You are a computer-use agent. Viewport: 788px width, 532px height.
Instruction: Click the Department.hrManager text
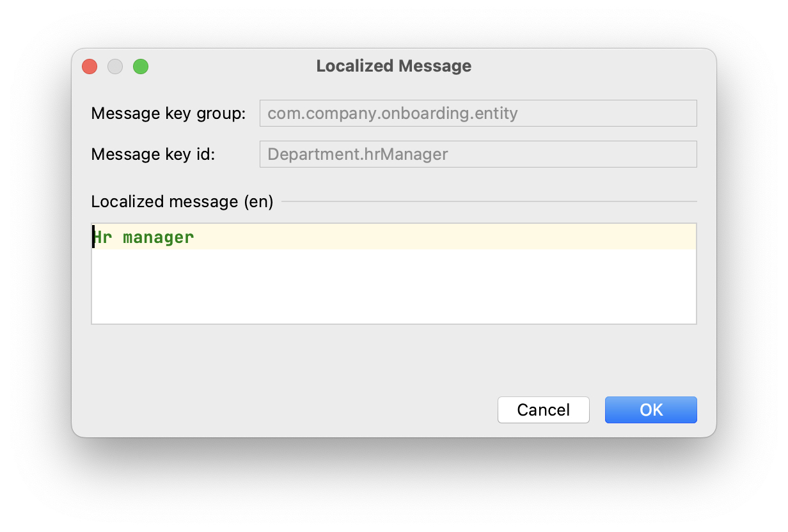[358, 155]
